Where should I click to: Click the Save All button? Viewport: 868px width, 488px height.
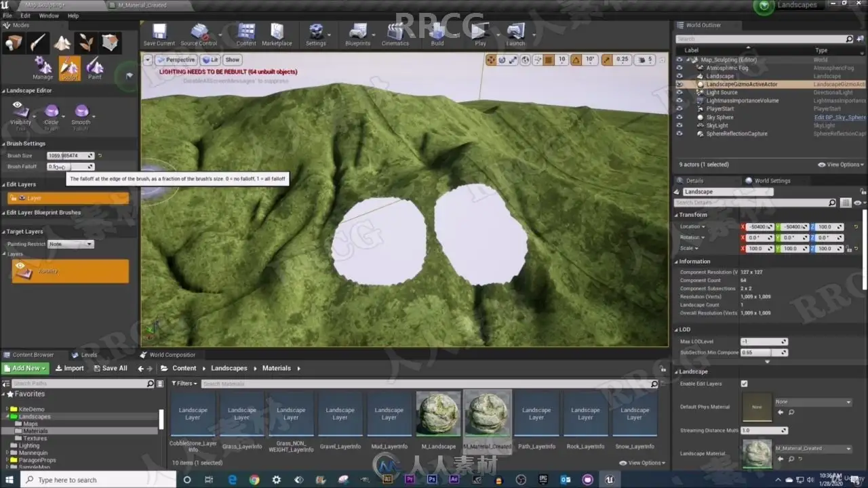click(x=109, y=368)
